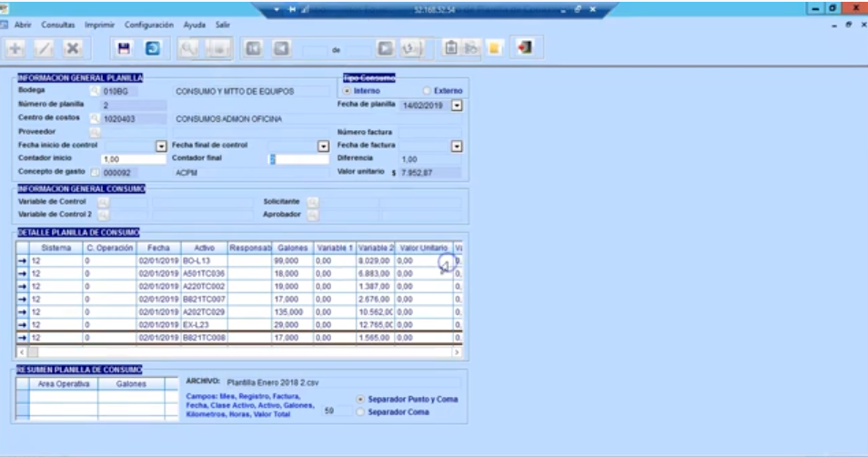868x457 pixels.
Task: Click the horizontal scrollbar left arrow of grid
Action: click(x=22, y=351)
